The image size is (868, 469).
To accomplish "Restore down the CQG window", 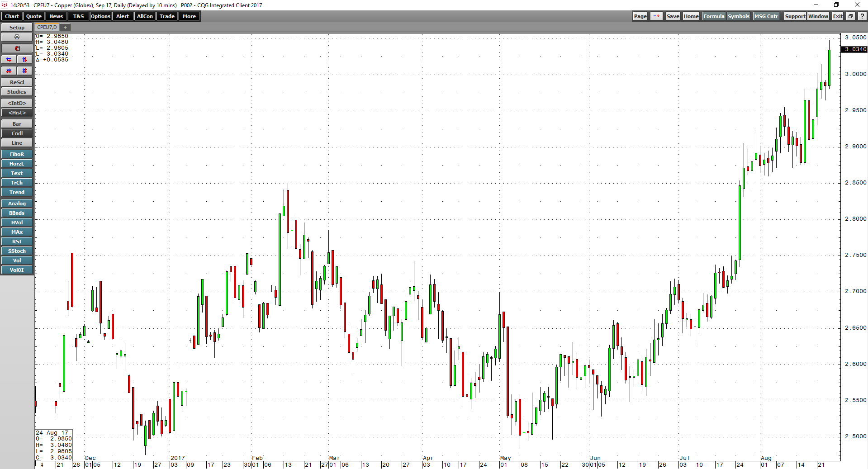I will [836, 5].
